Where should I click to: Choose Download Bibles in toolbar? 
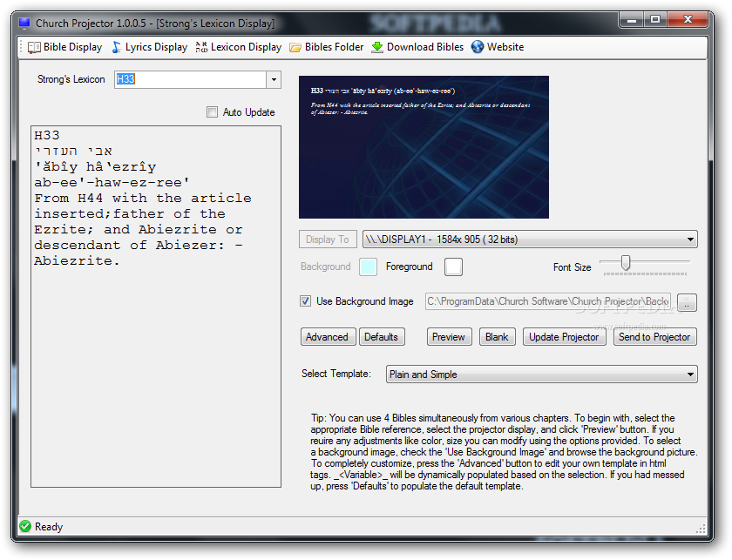tap(417, 47)
